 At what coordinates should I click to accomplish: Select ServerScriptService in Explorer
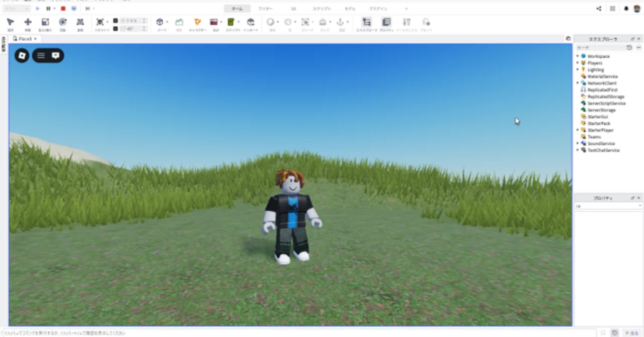[606, 103]
